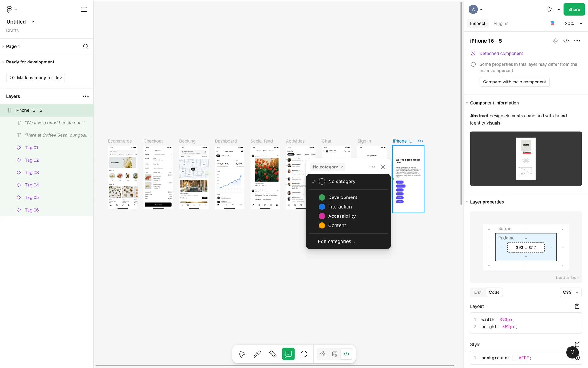The height and width of the screenshot is (368, 588).
Task: Select the Comment bubble tool
Action: pos(304,354)
